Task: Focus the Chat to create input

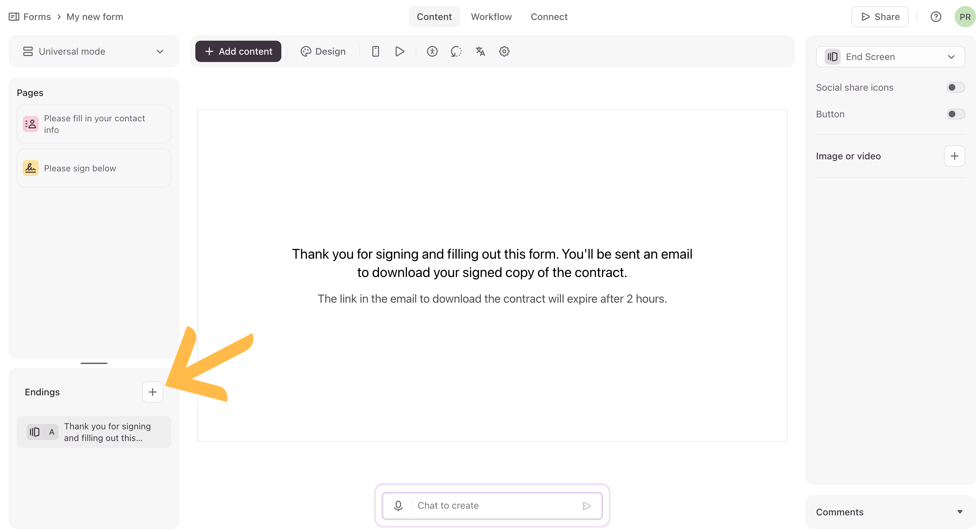Action: coord(495,505)
